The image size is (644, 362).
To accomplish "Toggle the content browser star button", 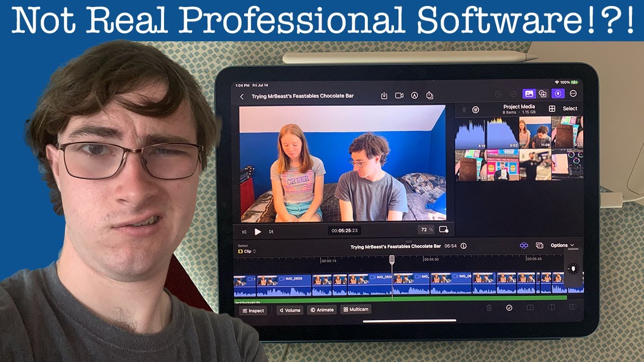I will (x=543, y=94).
